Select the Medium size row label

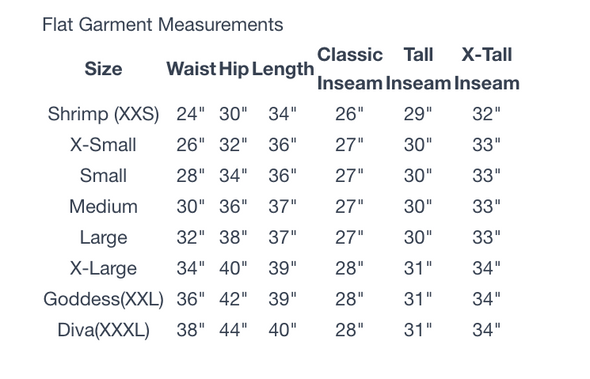103,207
